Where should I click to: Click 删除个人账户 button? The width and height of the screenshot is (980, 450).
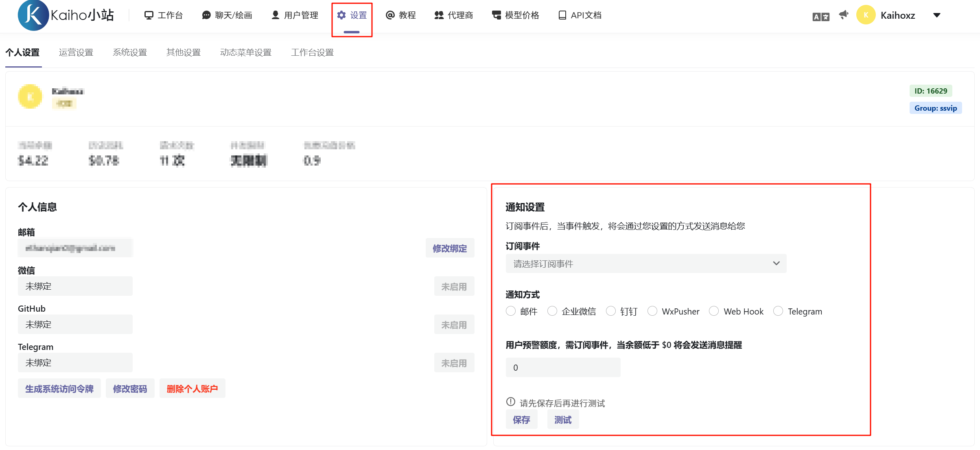[x=192, y=389]
